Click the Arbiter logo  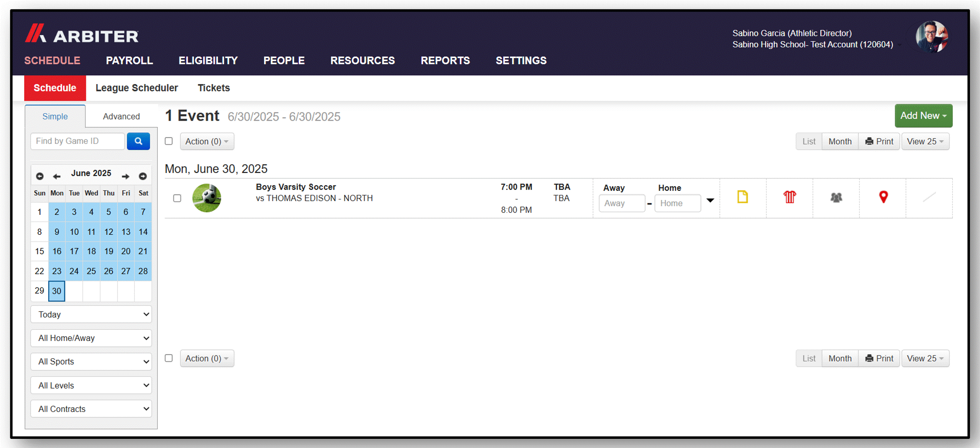(x=81, y=34)
